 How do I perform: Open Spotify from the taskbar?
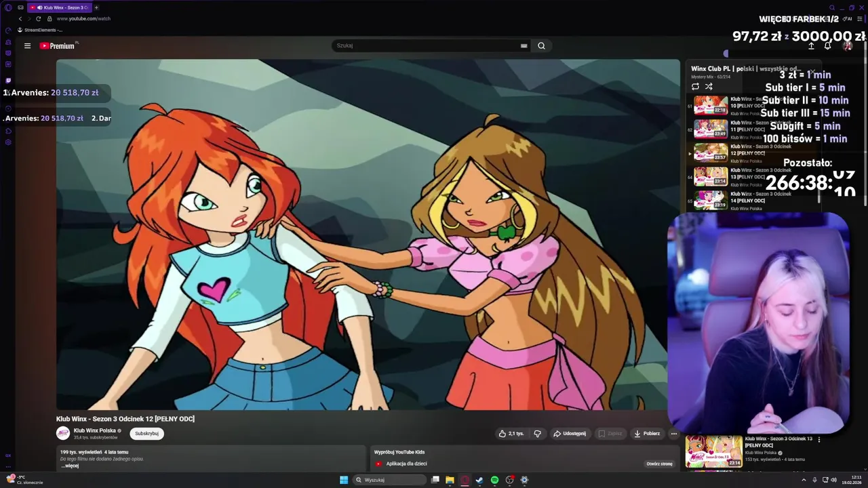494,480
